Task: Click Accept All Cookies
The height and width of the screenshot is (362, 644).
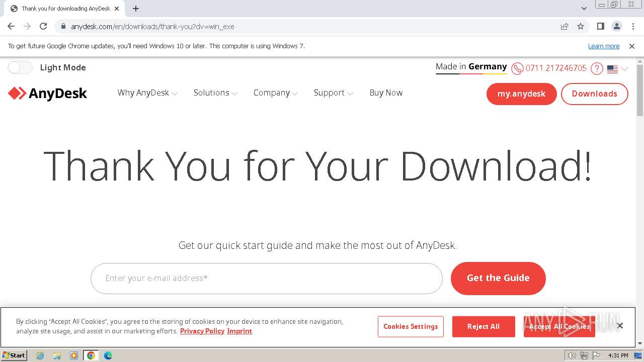Action: [559, 327]
